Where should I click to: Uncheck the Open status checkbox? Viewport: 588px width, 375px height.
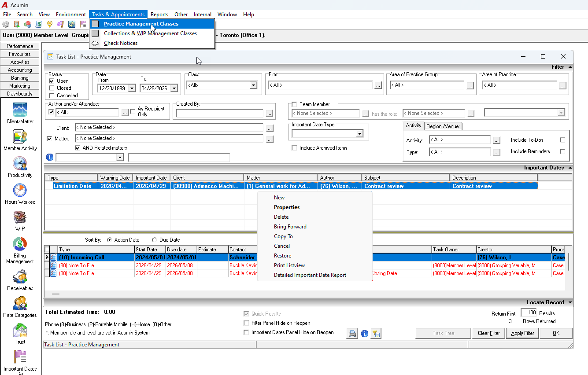52,81
